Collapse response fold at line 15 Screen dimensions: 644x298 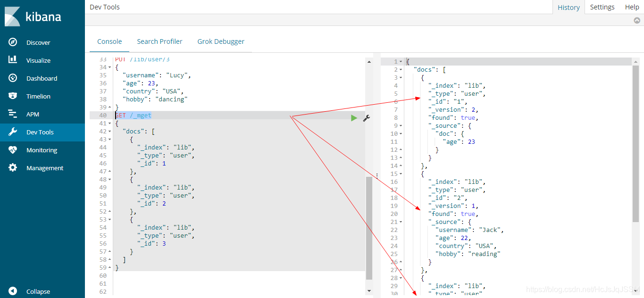tap(401, 174)
